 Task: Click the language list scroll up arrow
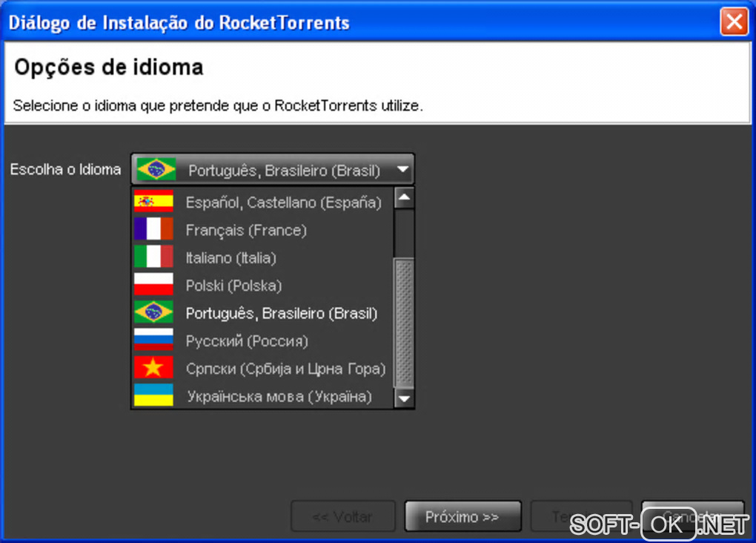[x=404, y=198]
